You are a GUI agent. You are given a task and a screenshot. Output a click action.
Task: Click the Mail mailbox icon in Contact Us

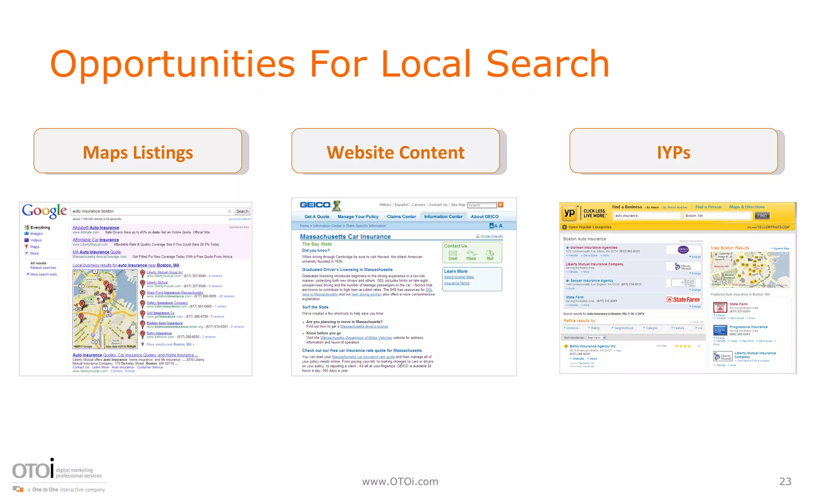coord(490,253)
